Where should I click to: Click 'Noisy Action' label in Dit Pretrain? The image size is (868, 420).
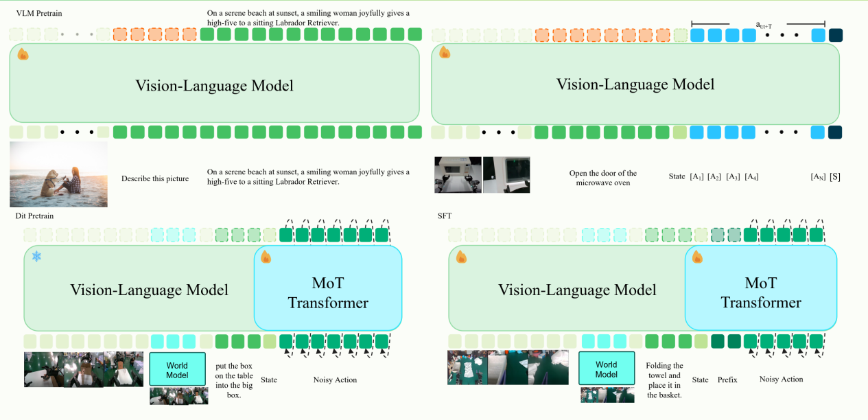pos(335,380)
